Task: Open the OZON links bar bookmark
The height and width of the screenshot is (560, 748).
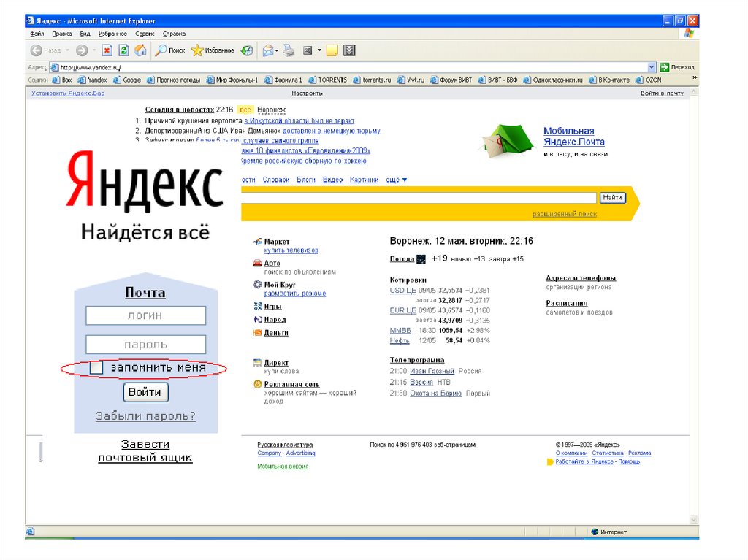Action: tap(649, 80)
